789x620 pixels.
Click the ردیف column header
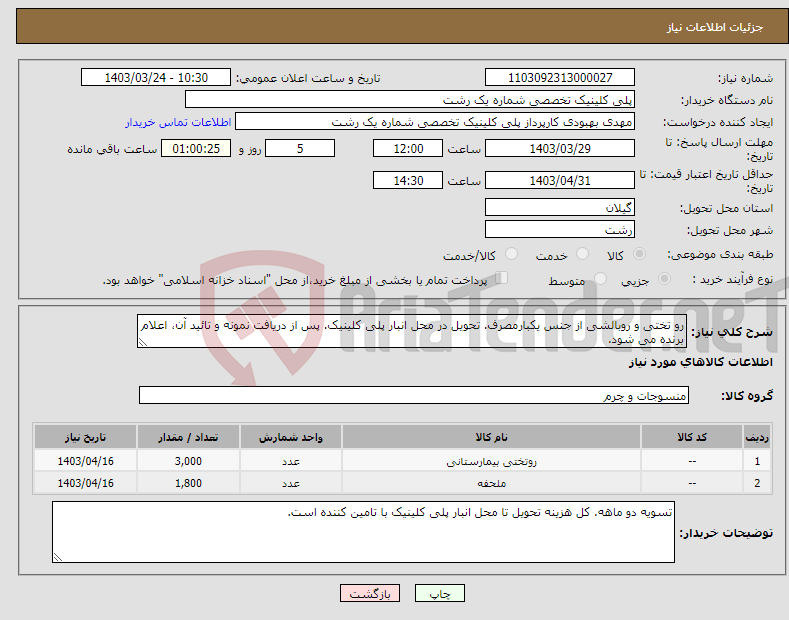click(757, 437)
